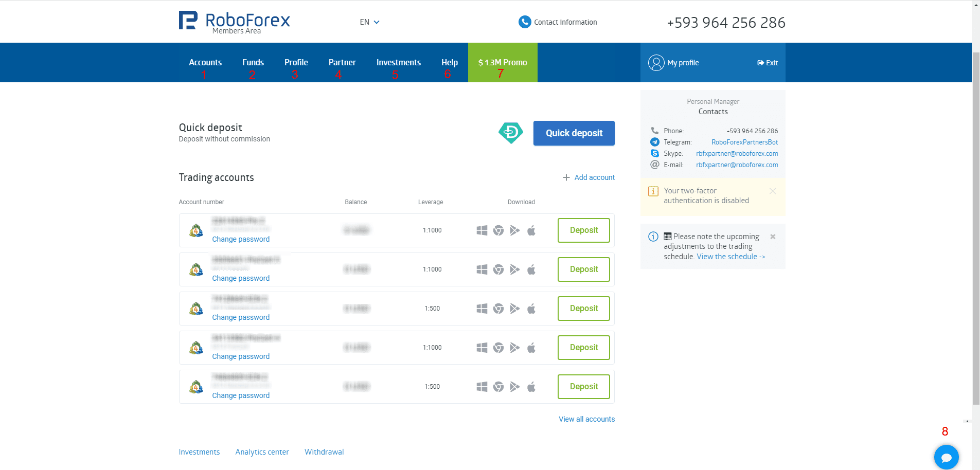Click the Contact Information phone icon
The height and width of the screenshot is (470, 980).
coord(524,22)
